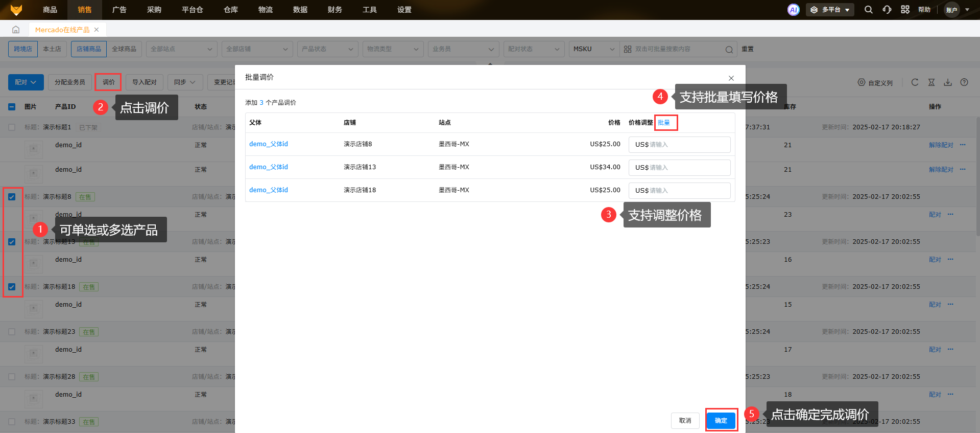This screenshot has height=433, width=980.
Task: Uncheck the 演示标题18 row checkbox
Action: tap(12, 287)
